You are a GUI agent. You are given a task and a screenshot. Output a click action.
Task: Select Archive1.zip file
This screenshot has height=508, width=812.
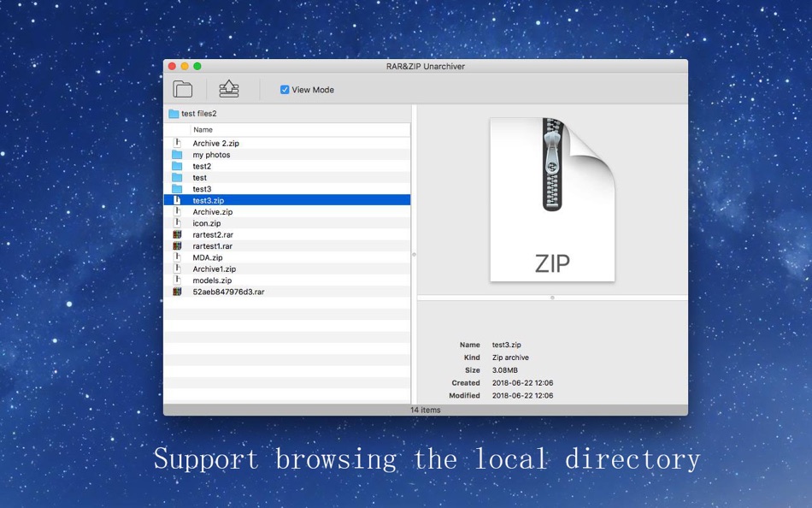(x=287, y=269)
